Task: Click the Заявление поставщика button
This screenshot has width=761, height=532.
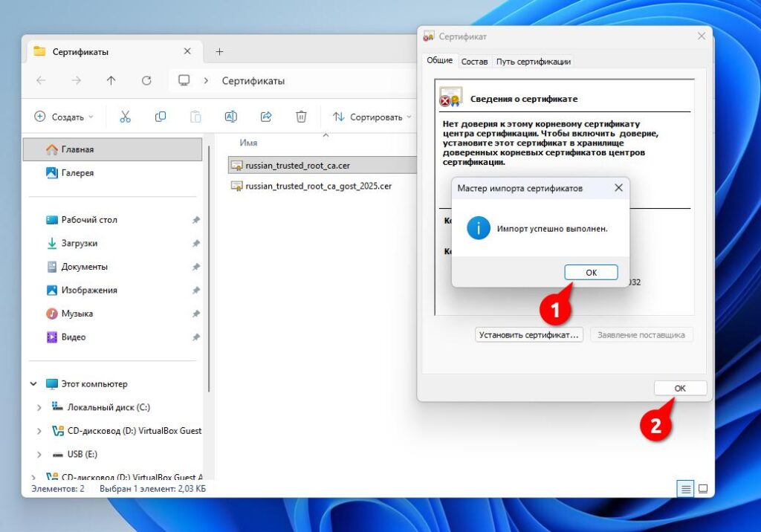Action: point(641,335)
